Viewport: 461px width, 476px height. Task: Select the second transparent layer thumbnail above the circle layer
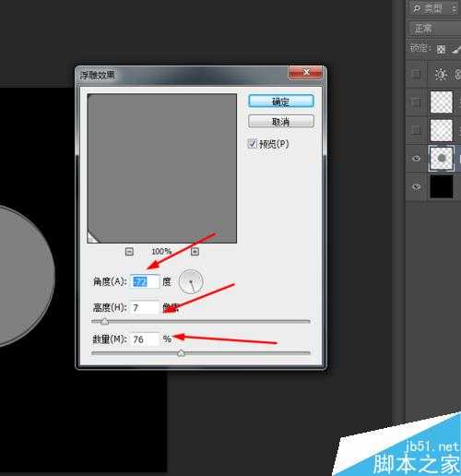[x=442, y=130]
